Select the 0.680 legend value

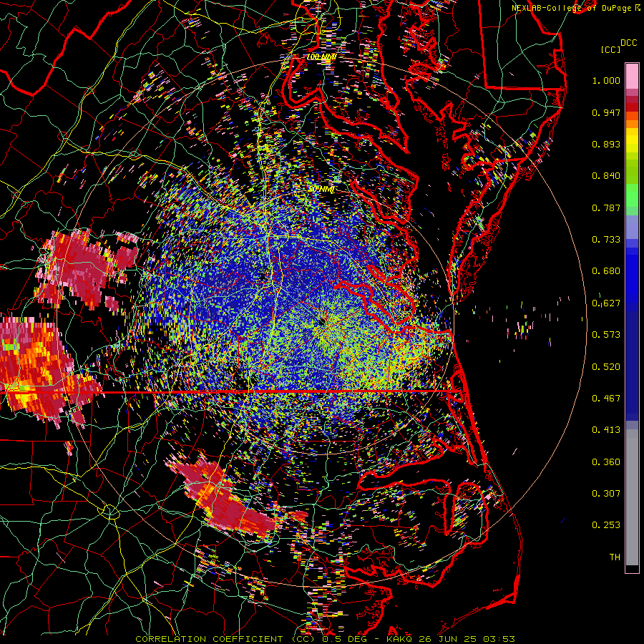[x=606, y=271]
